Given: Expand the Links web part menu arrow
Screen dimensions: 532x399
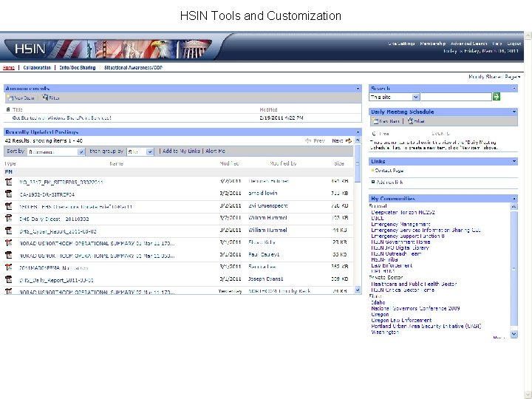Looking at the screenshot, I should point(514,161).
